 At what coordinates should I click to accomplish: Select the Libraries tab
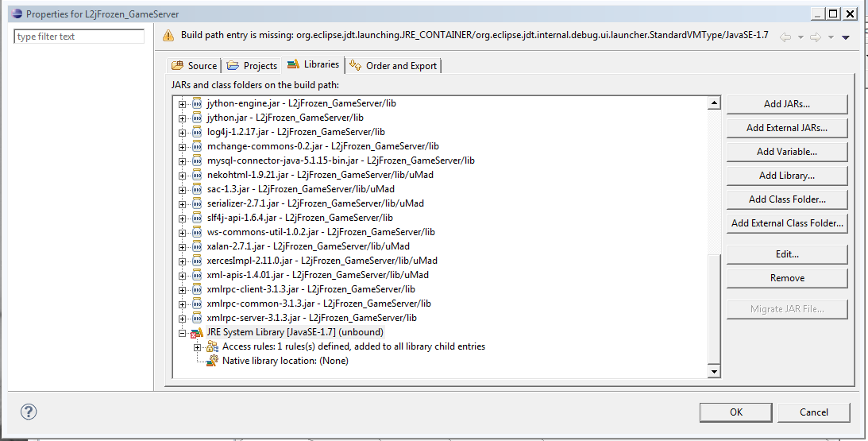[314, 64]
